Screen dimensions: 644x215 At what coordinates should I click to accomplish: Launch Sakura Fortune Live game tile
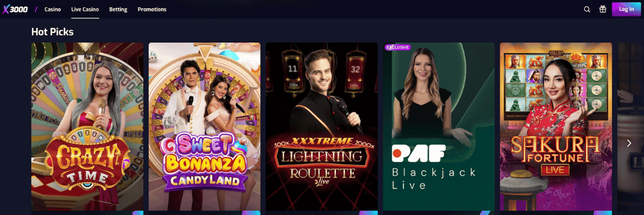[556, 127]
